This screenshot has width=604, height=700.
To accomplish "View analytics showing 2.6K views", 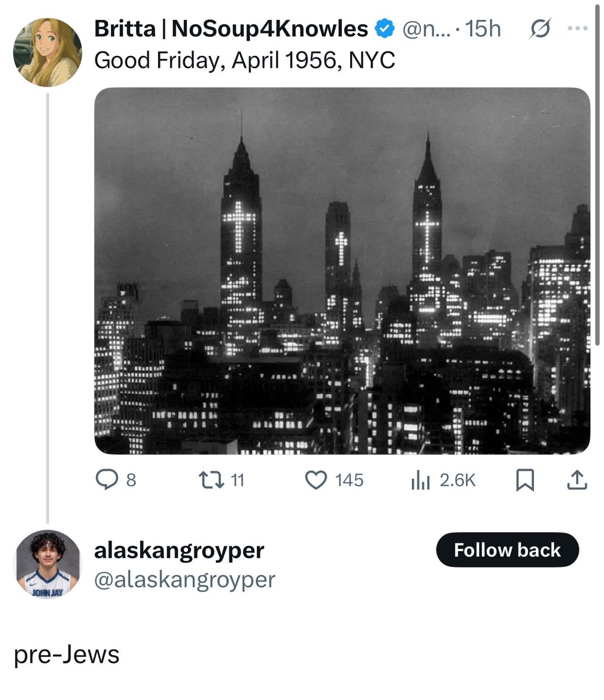I will pos(420,480).
